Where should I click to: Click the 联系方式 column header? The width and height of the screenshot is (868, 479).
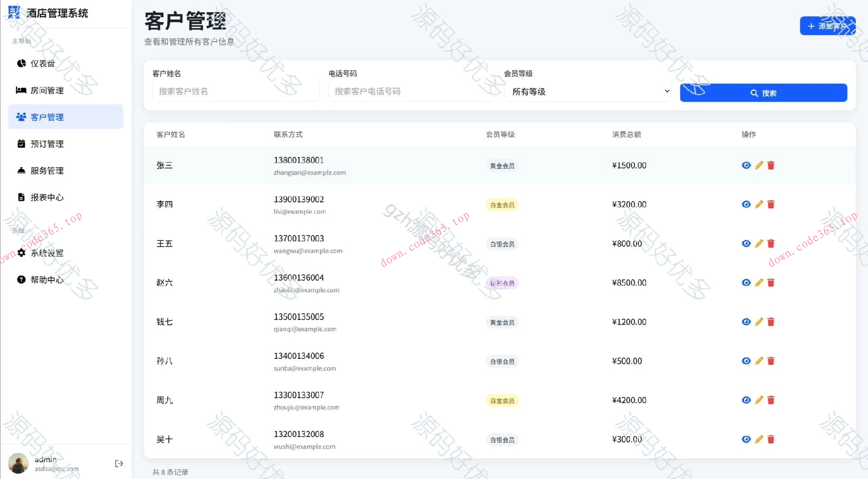coord(288,134)
